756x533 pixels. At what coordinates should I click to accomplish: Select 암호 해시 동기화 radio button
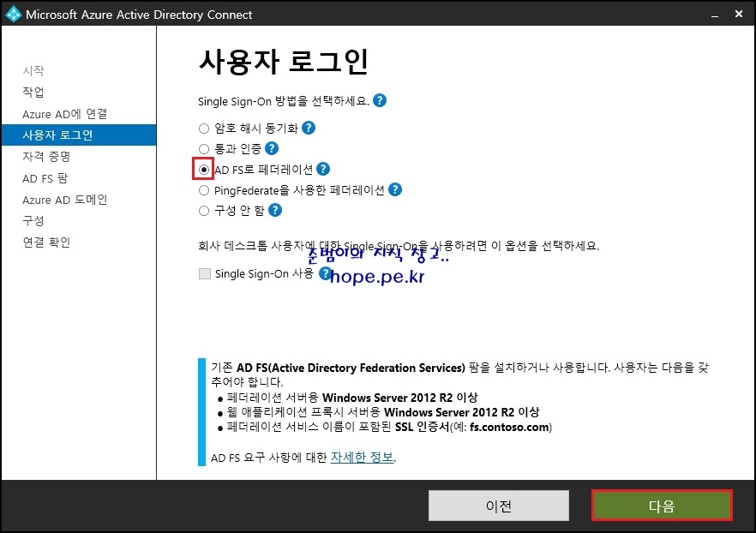coord(204,129)
